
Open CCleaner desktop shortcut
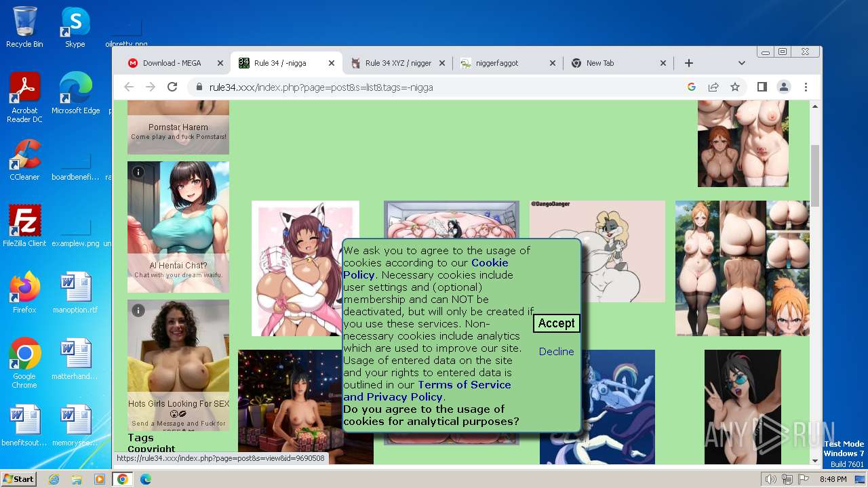[x=24, y=160]
